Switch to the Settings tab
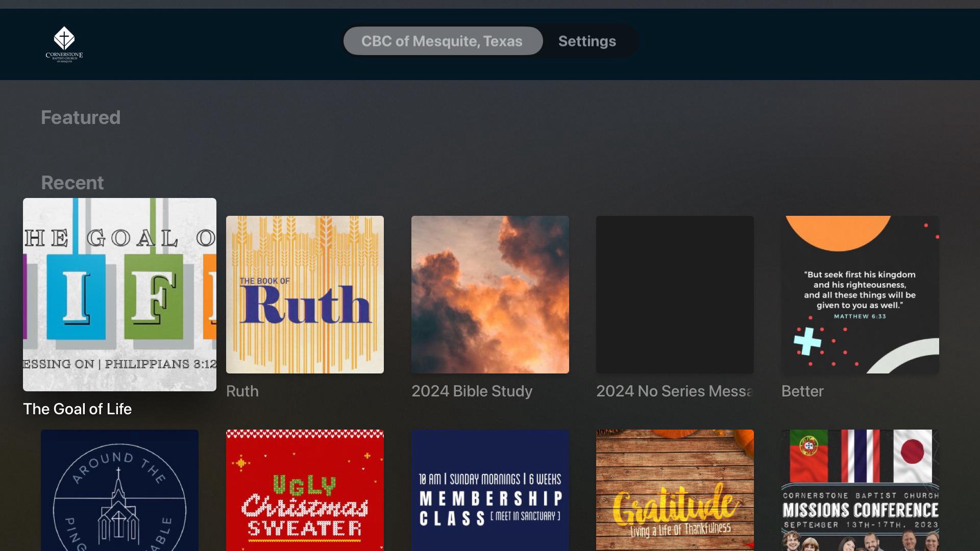The height and width of the screenshot is (551, 980). tap(587, 41)
